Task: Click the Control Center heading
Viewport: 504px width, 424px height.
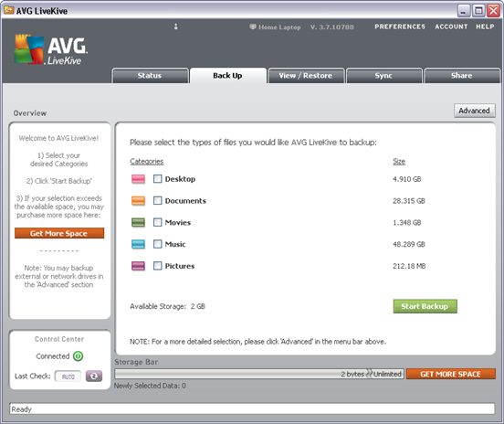Action: pos(59,339)
